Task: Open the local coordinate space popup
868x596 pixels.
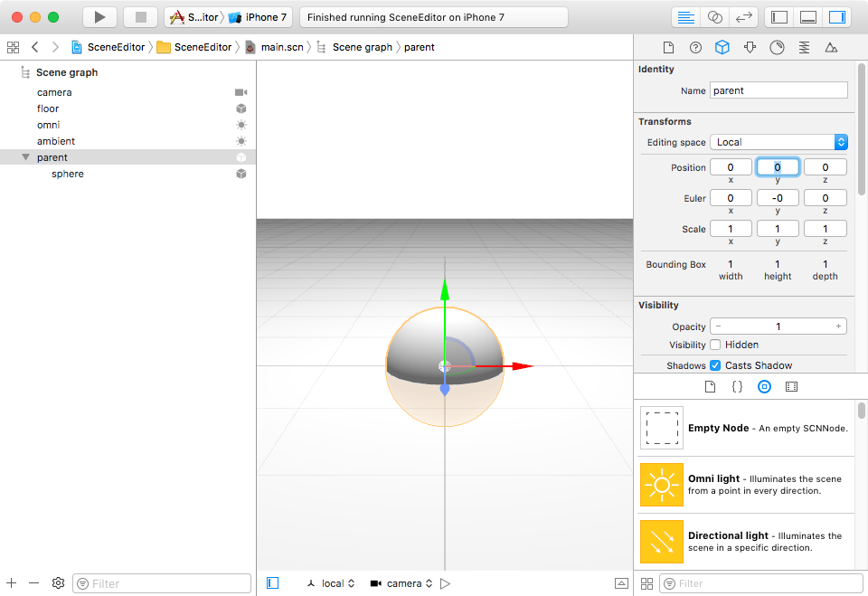Action: click(331, 583)
